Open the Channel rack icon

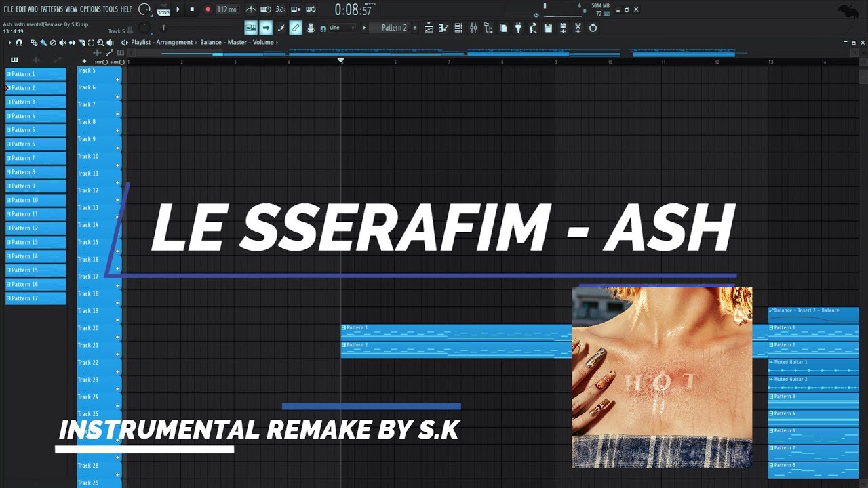[x=458, y=28]
